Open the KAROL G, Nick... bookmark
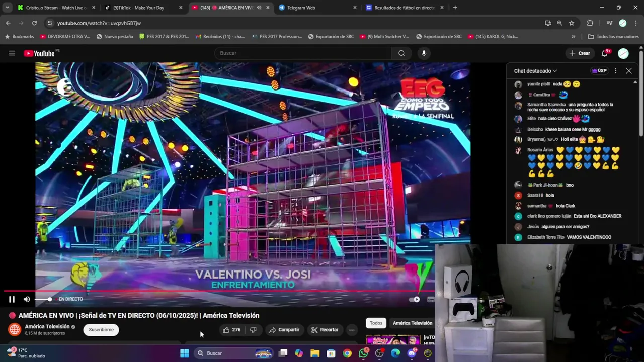 [493, 37]
